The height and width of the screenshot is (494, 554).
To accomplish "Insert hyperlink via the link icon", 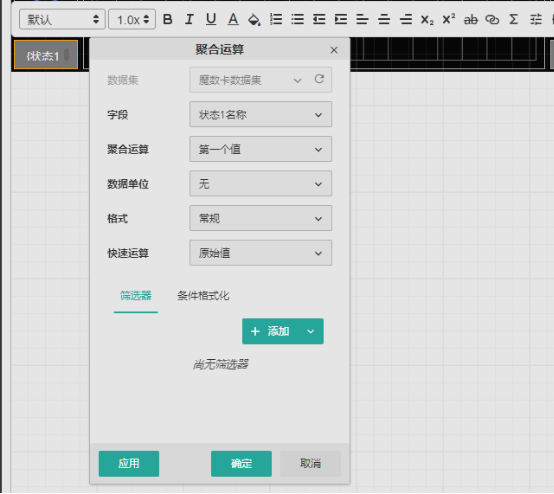I will [492, 19].
